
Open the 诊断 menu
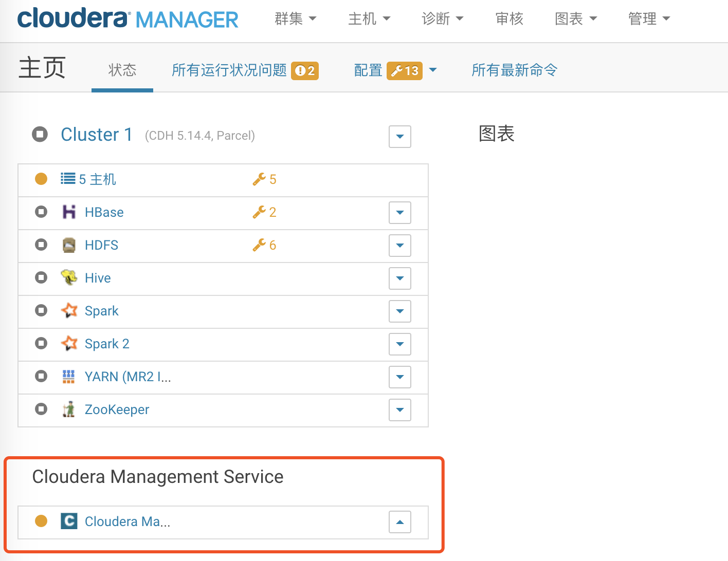coord(443,18)
